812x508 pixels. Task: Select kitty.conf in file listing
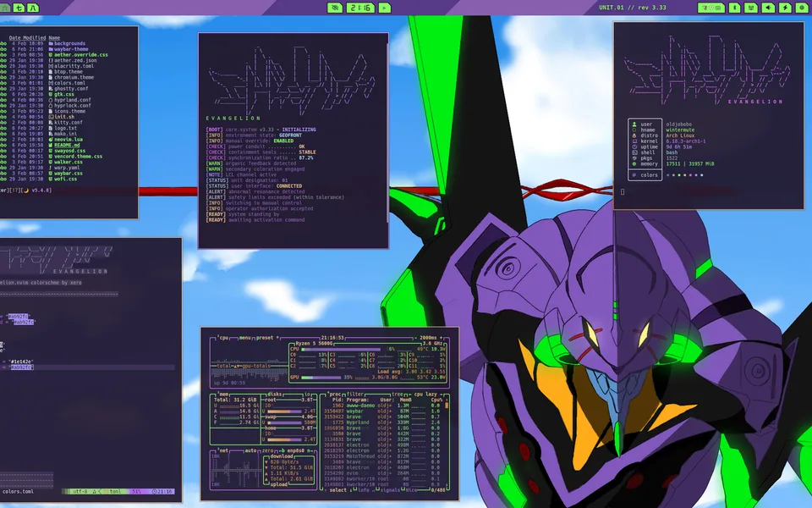(69, 122)
